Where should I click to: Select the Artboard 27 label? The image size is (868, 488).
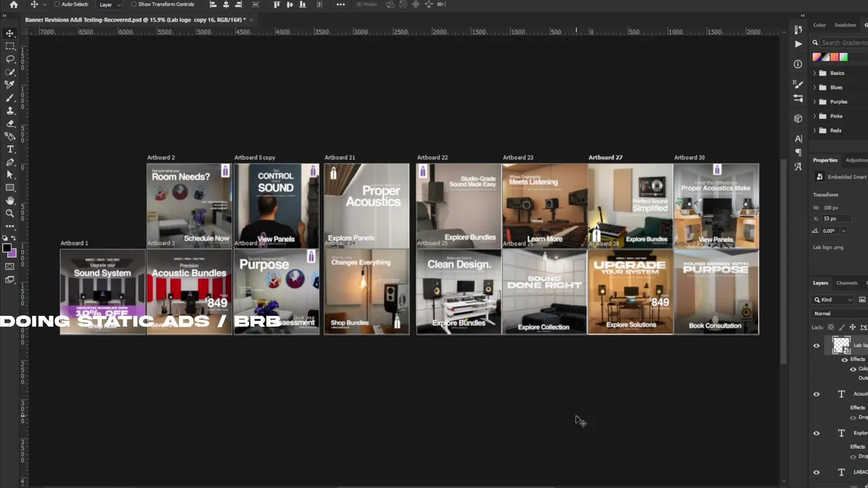606,157
